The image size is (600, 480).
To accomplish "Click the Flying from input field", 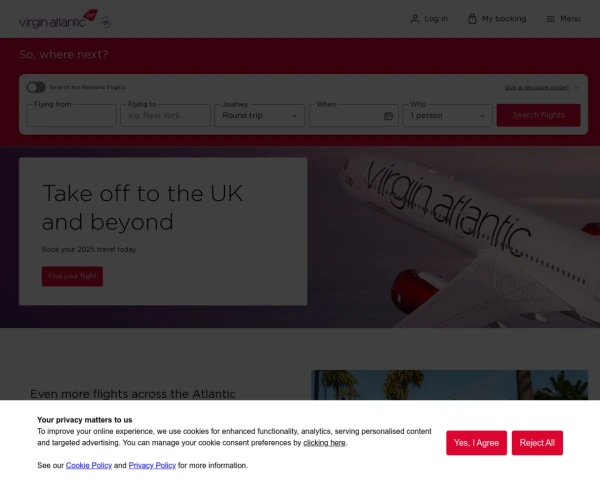I will point(72,116).
